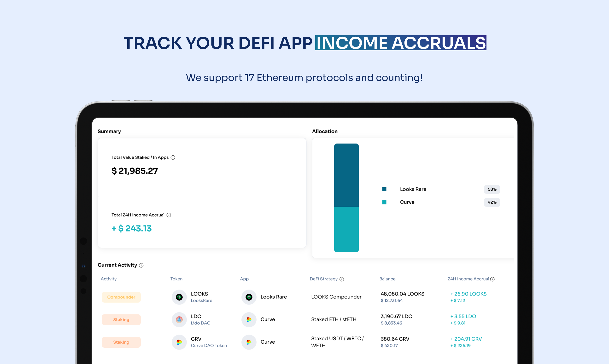Click Curve label in allocation legend
609x364 pixels.
click(x=407, y=202)
